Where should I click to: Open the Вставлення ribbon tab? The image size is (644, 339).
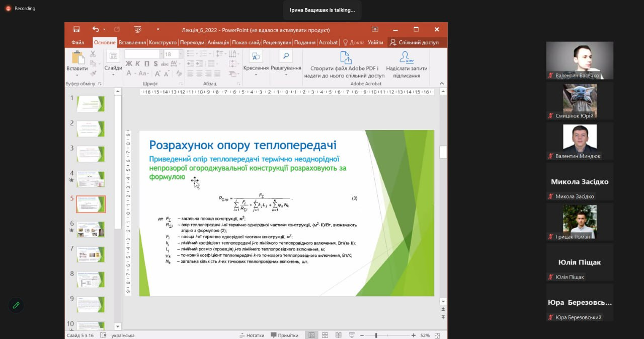[x=132, y=43]
